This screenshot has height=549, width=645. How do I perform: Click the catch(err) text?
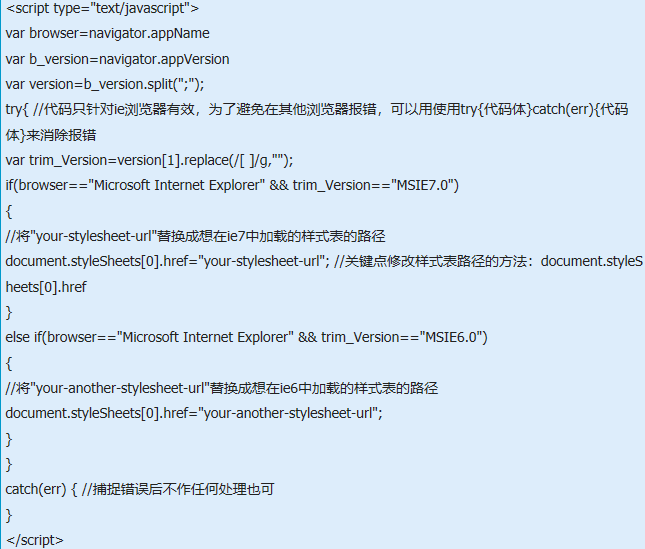click(x=35, y=489)
